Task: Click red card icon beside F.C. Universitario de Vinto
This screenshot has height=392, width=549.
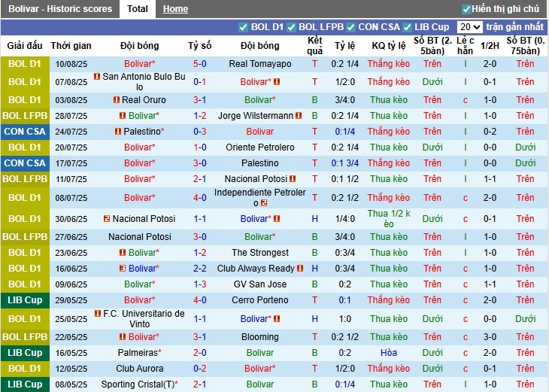Action: coord(98,314)
